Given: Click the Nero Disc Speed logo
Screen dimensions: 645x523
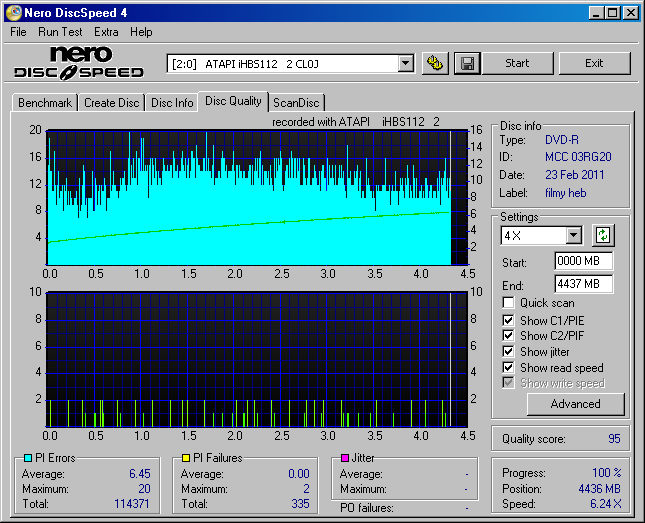Looking at the screenshot, I should click(79, 63).
